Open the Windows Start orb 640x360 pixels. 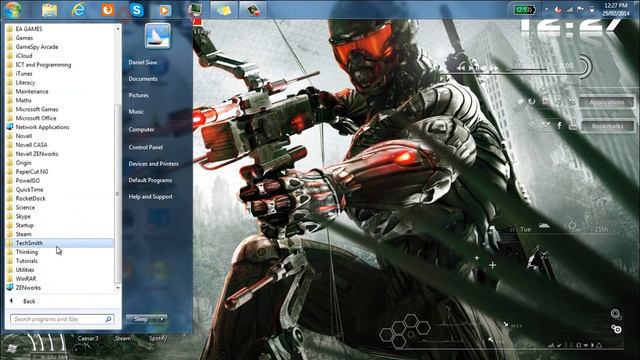[x=13, y=9]
